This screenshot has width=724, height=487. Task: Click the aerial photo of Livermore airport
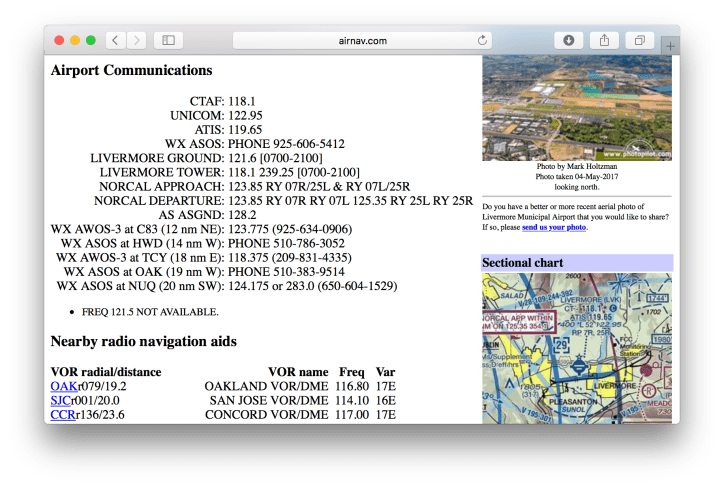pyautogui.click(x=577, y=107)
